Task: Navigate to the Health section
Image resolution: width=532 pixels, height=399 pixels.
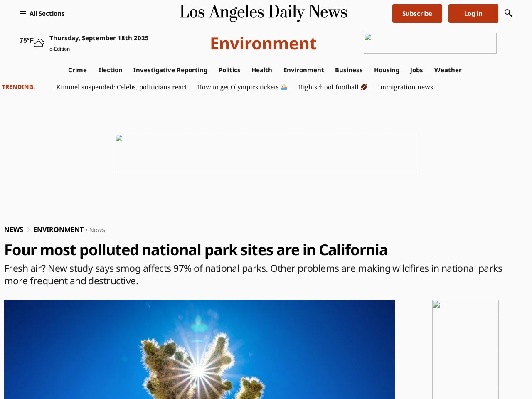Action: point(261,70)
